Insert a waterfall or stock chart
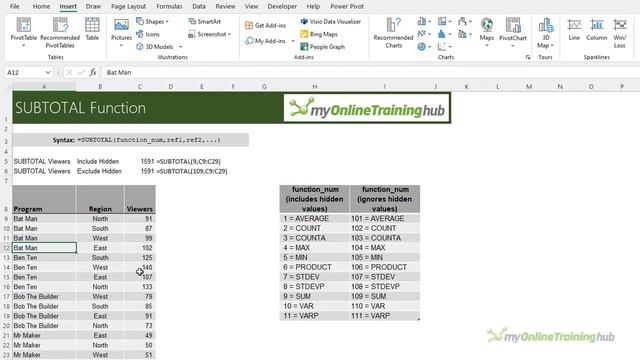 [x=464, y=21]
